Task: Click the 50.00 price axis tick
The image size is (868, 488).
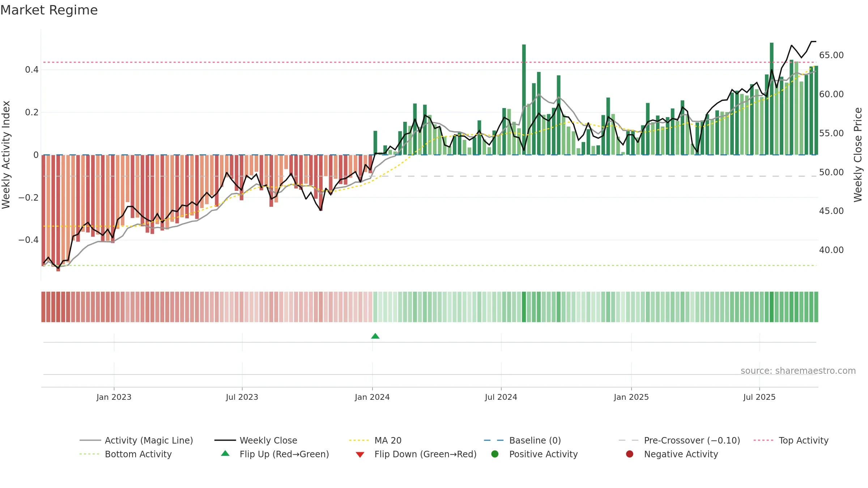Action: (x=831, y=172)
